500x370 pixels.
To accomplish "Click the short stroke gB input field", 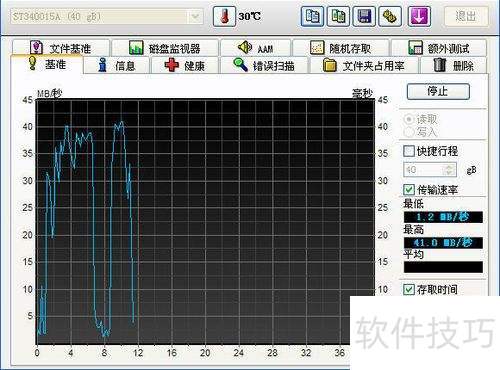I will coord(423,170).
